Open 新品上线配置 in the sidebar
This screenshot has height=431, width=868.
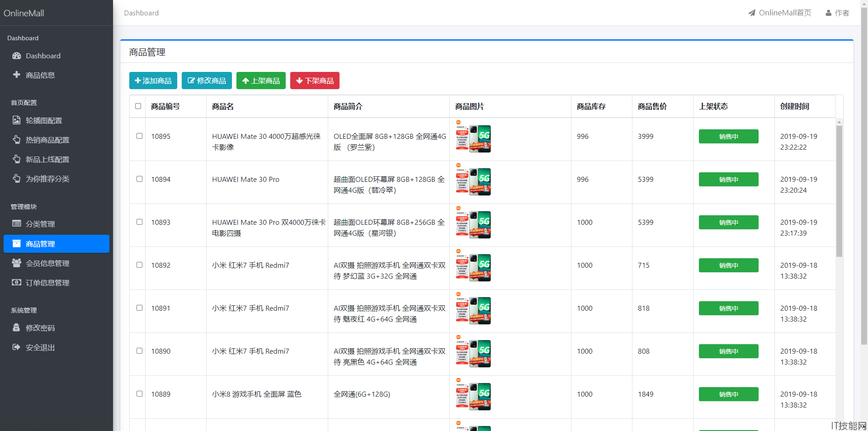[57, 159]
